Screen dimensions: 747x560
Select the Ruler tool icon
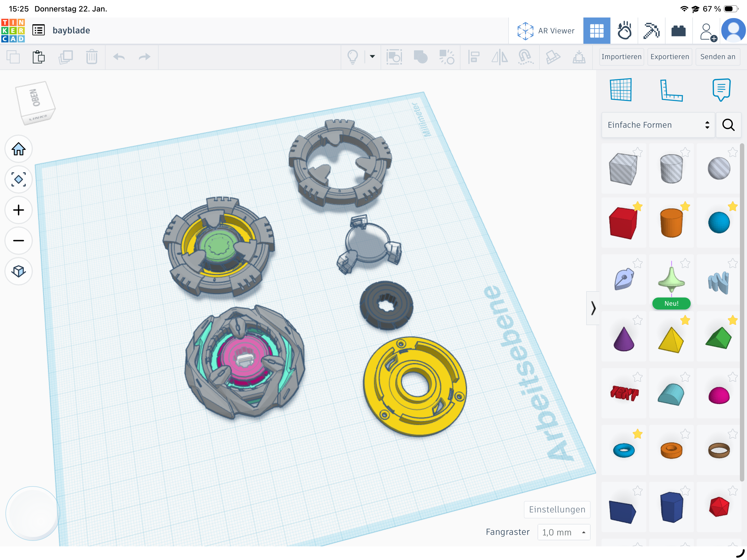coord(671,90)
